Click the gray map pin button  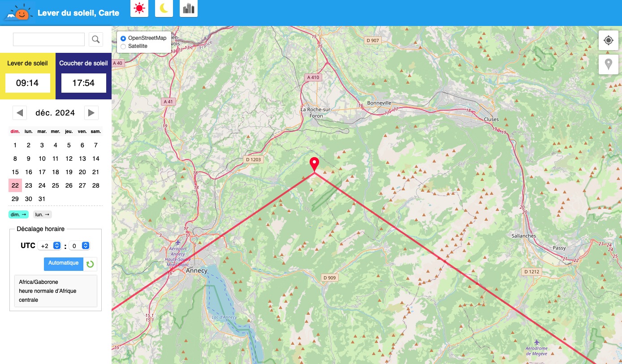pos(609,64)
